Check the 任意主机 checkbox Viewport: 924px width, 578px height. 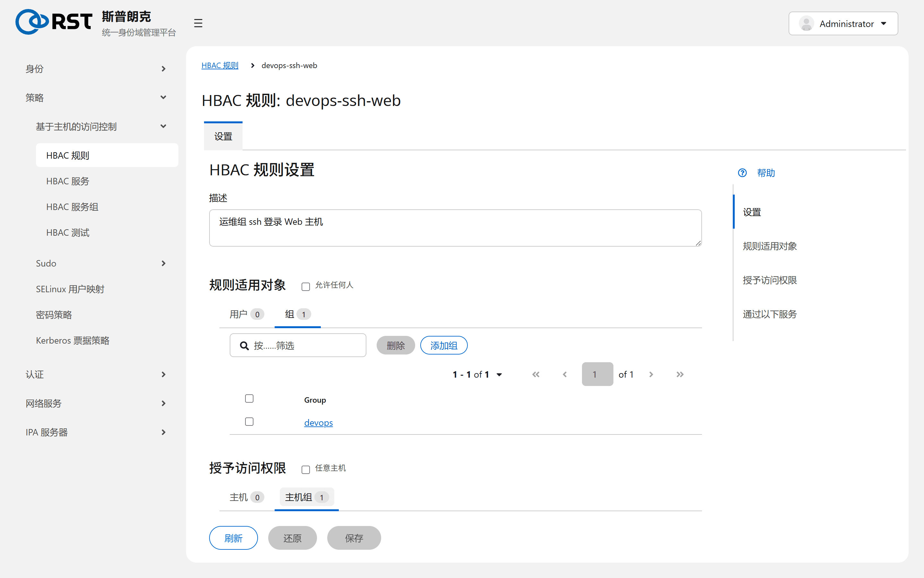(305, 469)
